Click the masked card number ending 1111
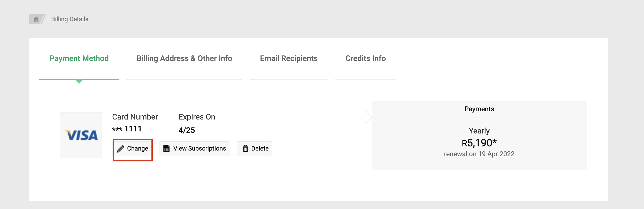The height and width of the screenshot is (209, 644). coord(127,129)
